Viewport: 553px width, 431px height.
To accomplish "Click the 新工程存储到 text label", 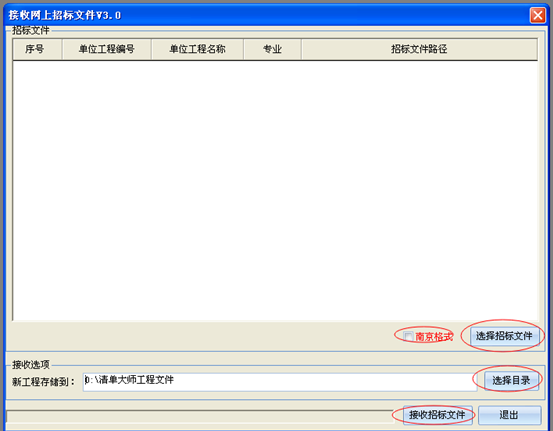I will 43,382.
